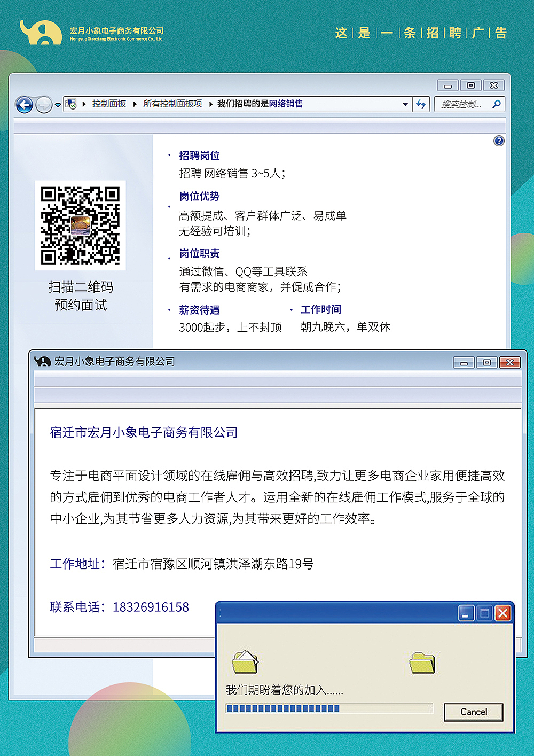Close the 宏月小象电子商务有限公司 window
Screen dimensions: 534x756
click(x=510, y=363)
